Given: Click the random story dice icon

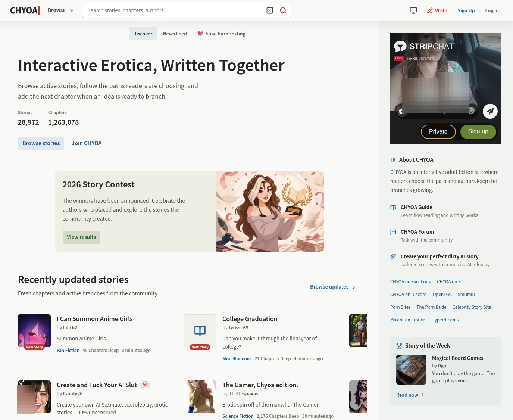Looking at the screenshot, I should pos(270,10).
